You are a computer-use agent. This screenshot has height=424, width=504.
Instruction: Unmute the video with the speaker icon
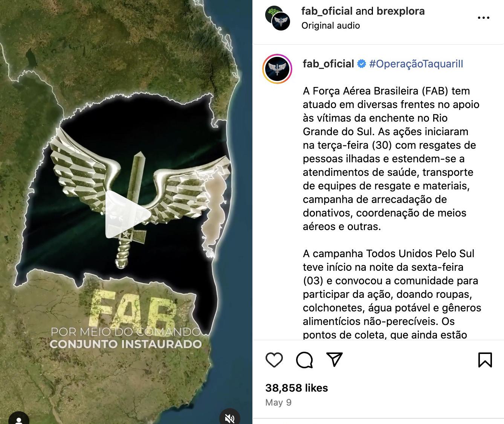tap(229, 417)
